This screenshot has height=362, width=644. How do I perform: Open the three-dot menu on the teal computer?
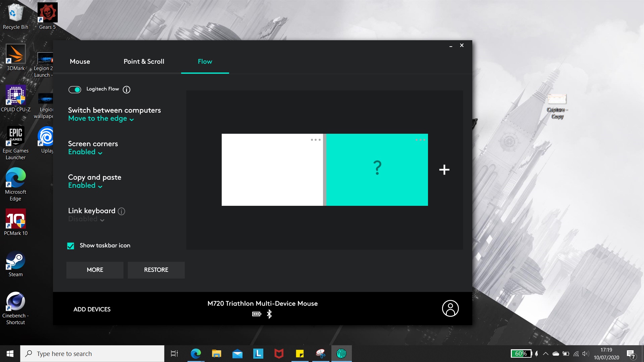click(x=420, y=140)
